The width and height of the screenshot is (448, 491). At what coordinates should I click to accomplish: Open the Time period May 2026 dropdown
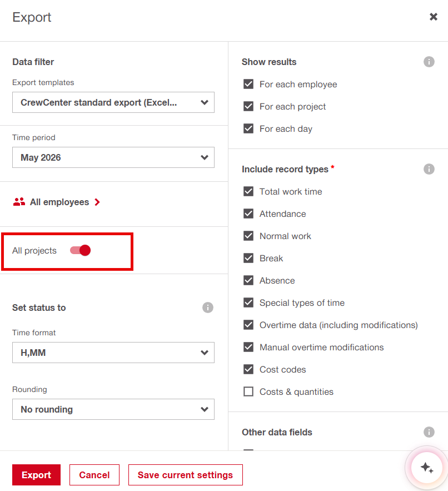(x=113, y=157)
